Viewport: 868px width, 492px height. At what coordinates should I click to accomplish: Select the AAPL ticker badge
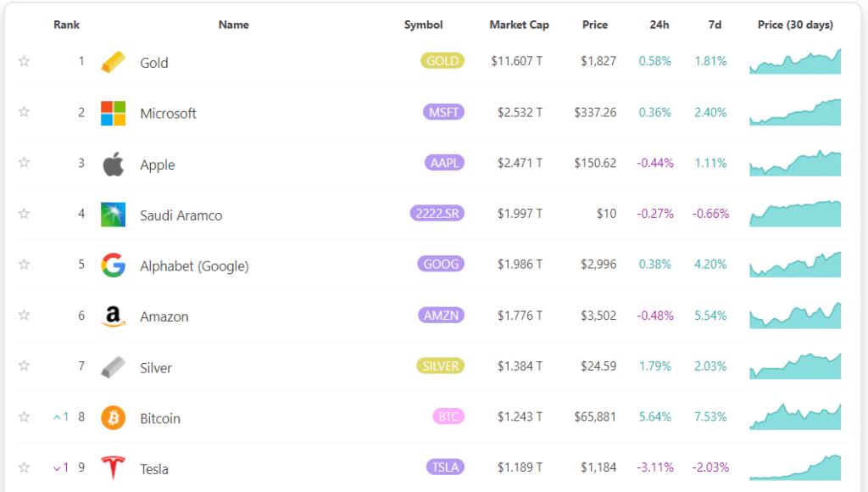pyautogui.click(x=444, y=163)
